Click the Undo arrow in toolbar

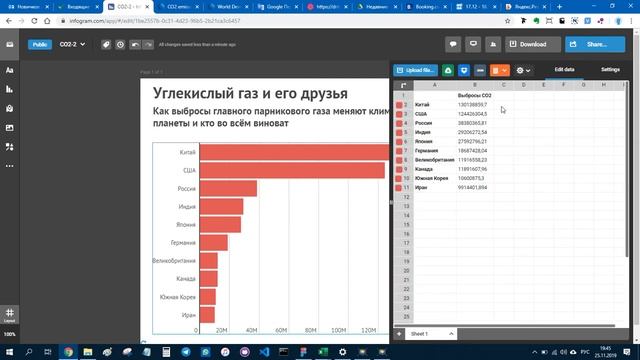pyautogui.click(x=135, y=44)
